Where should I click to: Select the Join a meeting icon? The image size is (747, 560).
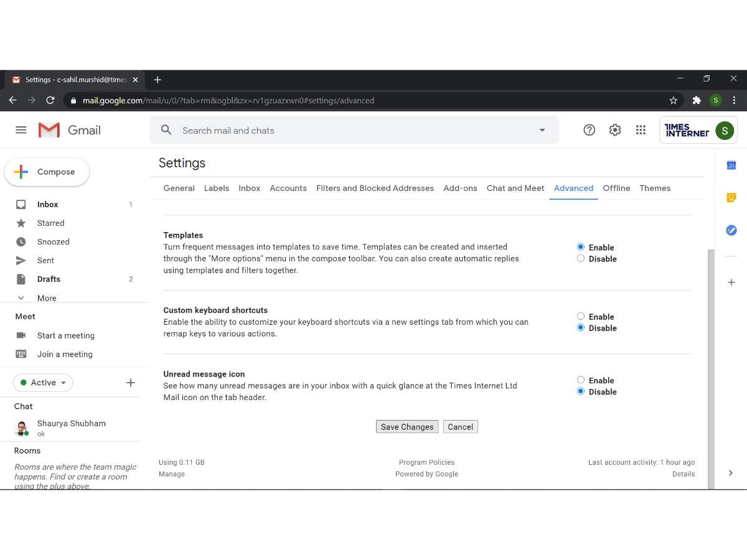point(21,354)
